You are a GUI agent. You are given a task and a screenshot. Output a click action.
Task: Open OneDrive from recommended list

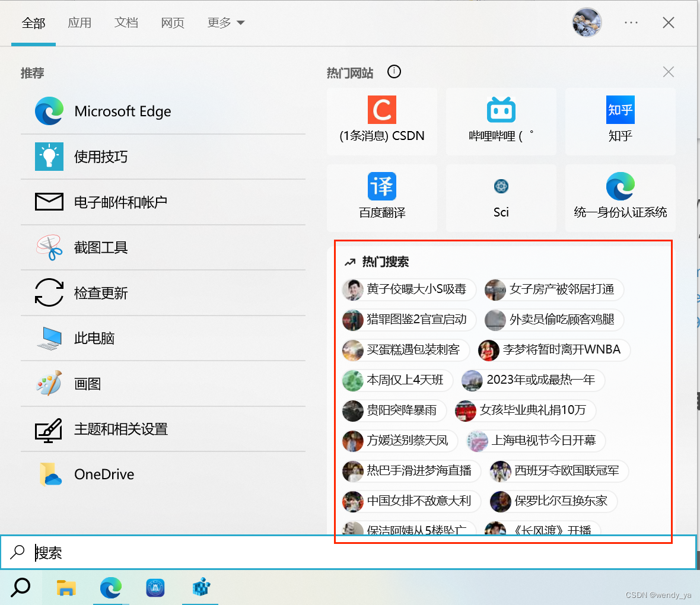click(x=163, y=474)
